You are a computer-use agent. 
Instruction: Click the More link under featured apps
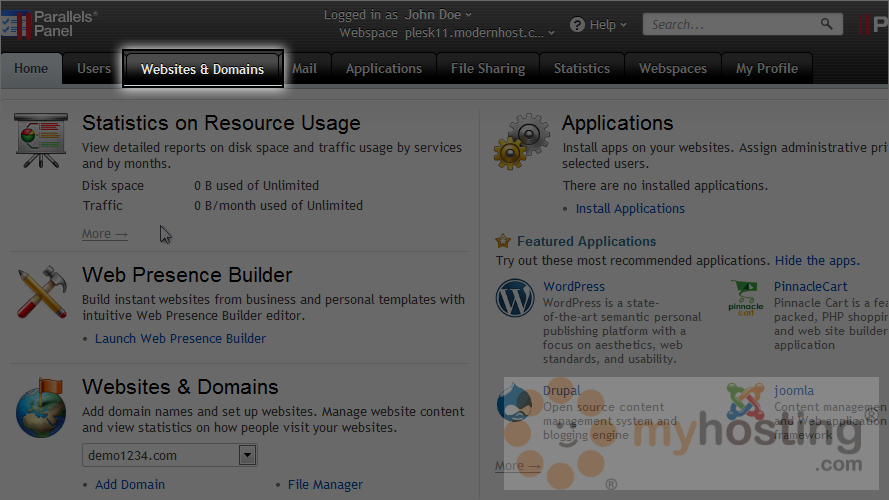pyautogui.click(x=518, y=465)
